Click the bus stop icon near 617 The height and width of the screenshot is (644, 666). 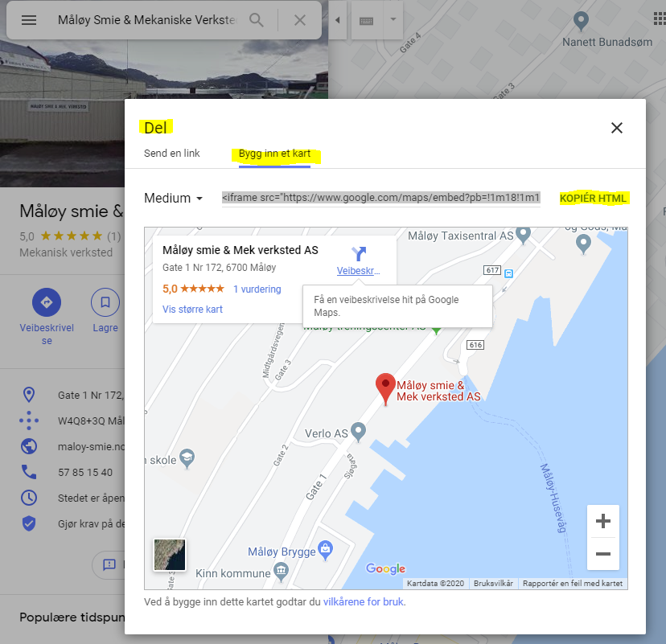[x=509, y=274]
